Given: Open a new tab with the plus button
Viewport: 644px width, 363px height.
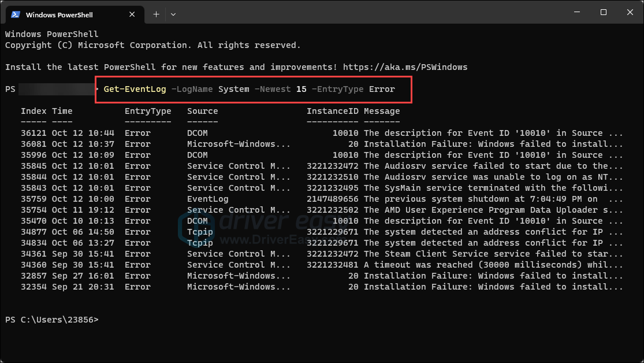Looking at the screenshot, I should click(156, 14).
